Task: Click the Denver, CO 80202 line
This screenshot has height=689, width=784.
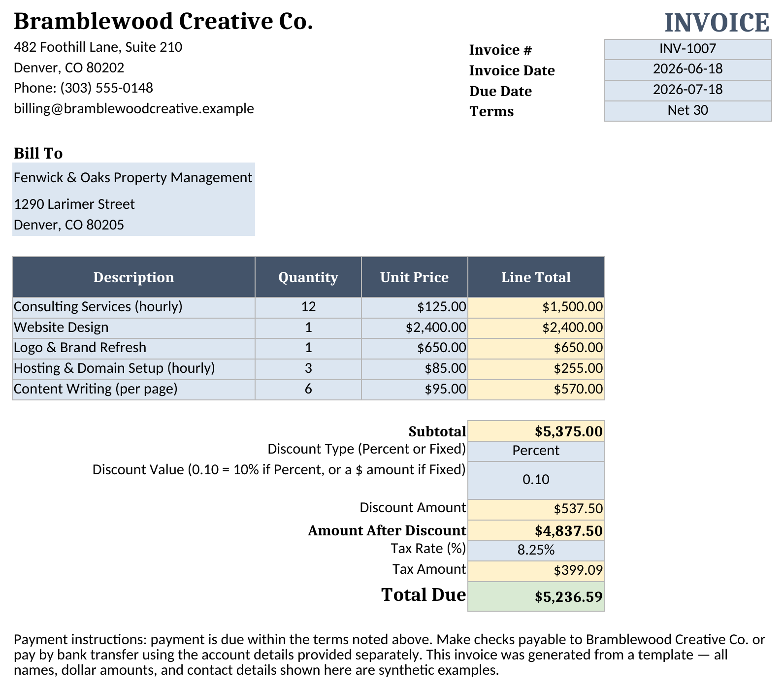Action: click(x=69, y=67)
